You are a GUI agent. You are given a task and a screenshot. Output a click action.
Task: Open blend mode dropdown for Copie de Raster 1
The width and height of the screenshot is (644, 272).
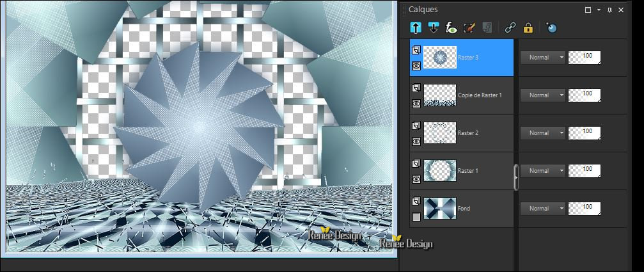pyautogui.click(x=543, y=95)
